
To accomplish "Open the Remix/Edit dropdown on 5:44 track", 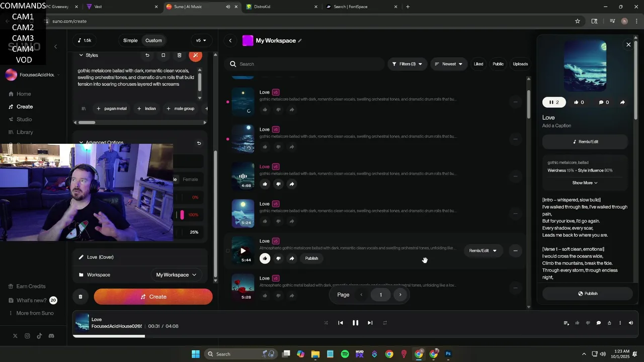I will (482, 250).
